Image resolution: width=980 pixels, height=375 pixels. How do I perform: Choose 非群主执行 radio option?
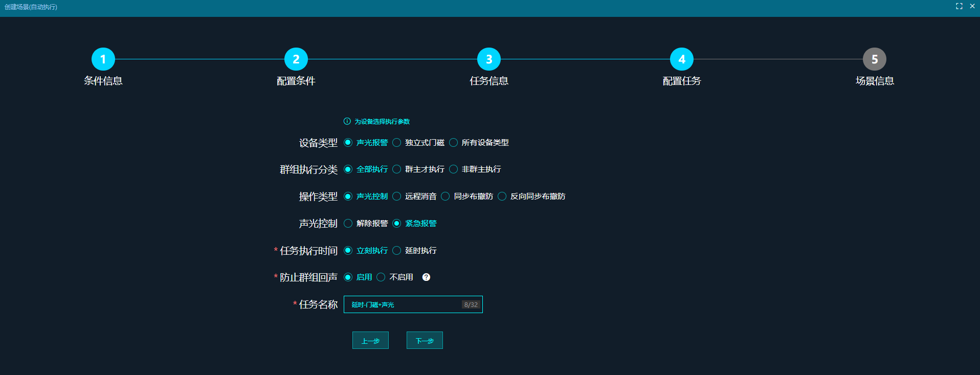coord(454,169)
